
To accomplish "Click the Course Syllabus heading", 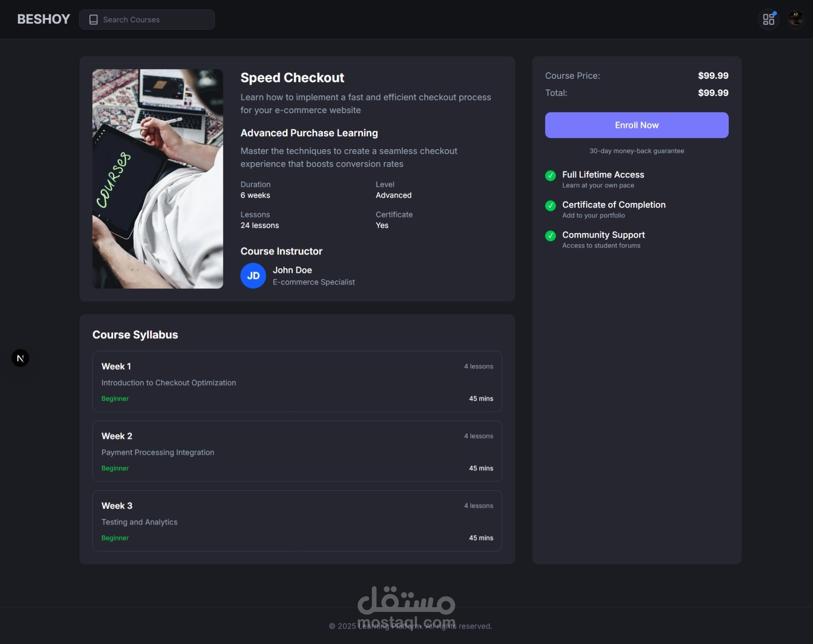I will [x=135, y=335].
